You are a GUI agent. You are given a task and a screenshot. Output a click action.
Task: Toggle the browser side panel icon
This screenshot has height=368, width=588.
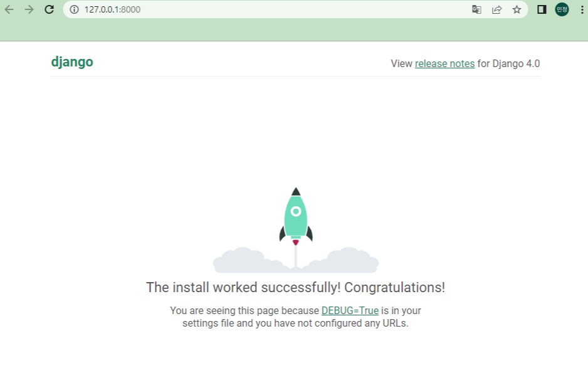[542, 9]
